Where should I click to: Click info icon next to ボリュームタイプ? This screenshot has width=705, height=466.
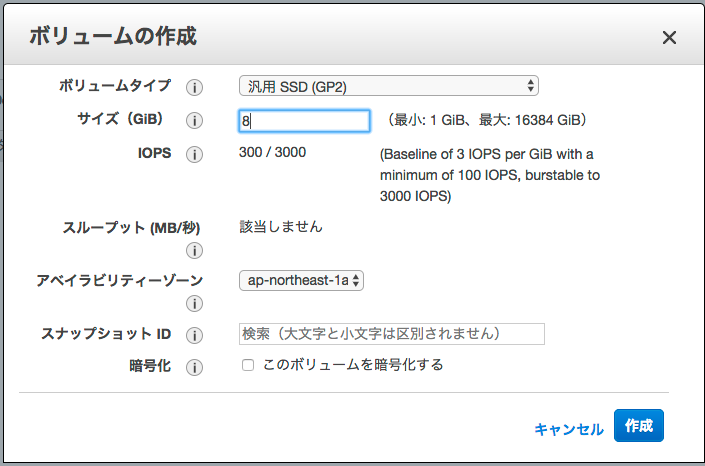194,87
